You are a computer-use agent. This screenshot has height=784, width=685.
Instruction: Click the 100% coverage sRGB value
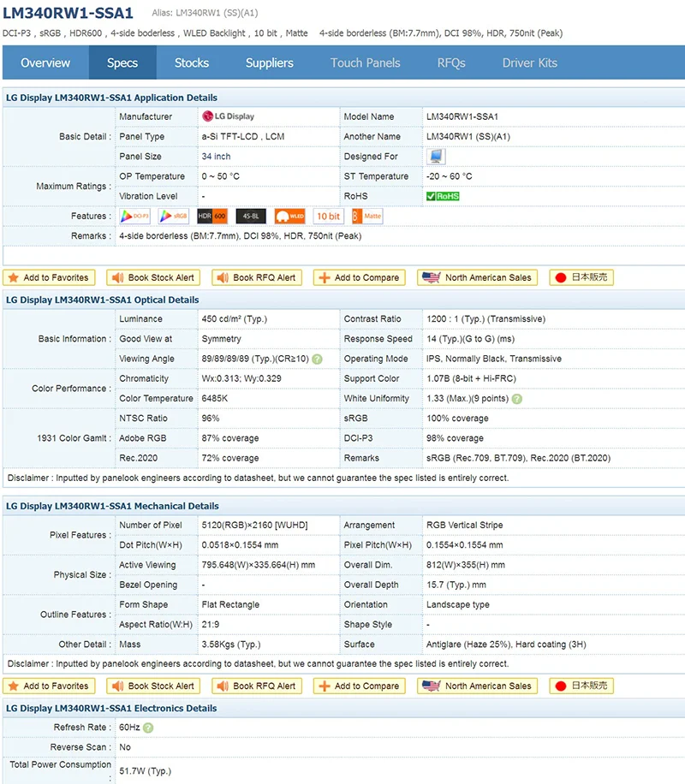click(x=457, y=419)
